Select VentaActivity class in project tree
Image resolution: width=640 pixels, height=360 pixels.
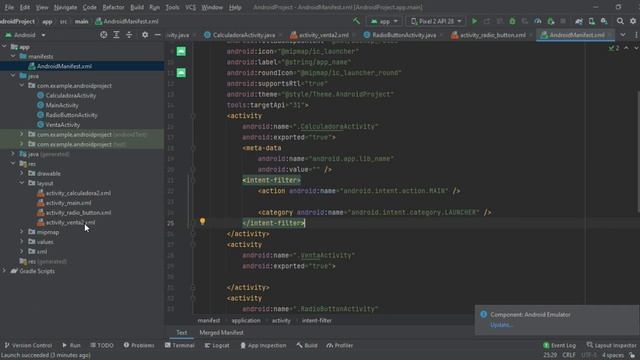point(62,125)
